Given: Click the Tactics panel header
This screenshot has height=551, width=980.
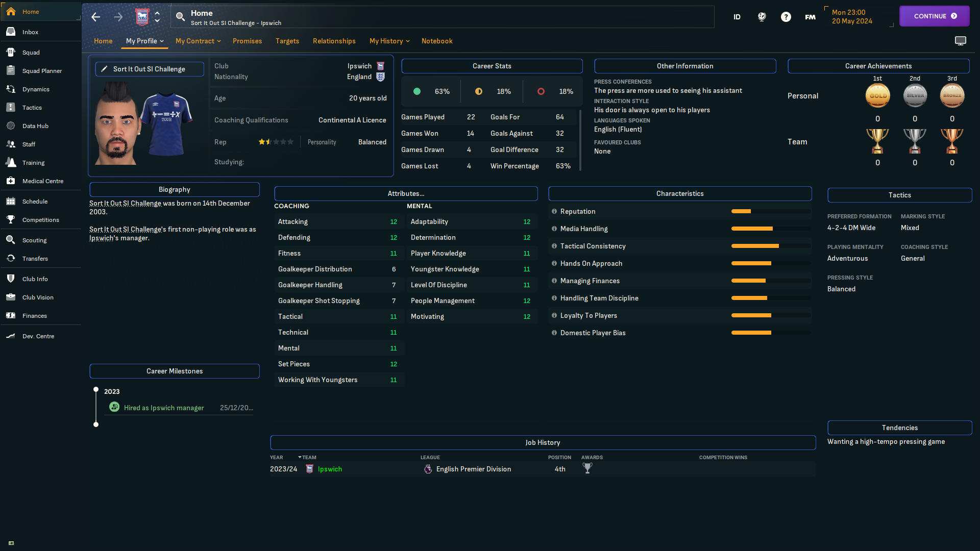Looking at the screenshot, I should (899, 195).
